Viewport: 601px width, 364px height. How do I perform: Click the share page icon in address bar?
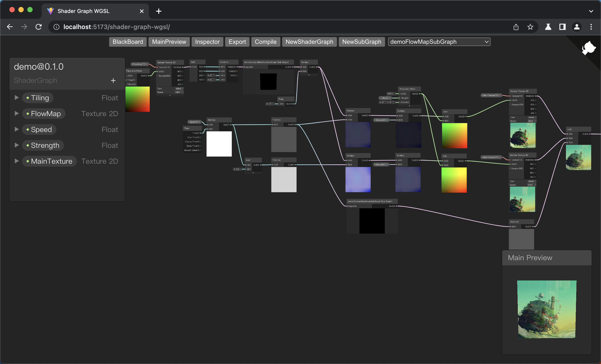click(x=516, y=27)
